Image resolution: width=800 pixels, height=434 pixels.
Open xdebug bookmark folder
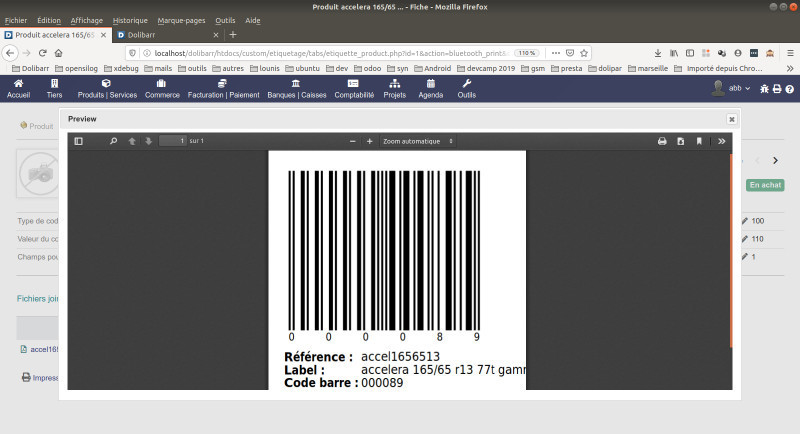(x=121, y=68)
